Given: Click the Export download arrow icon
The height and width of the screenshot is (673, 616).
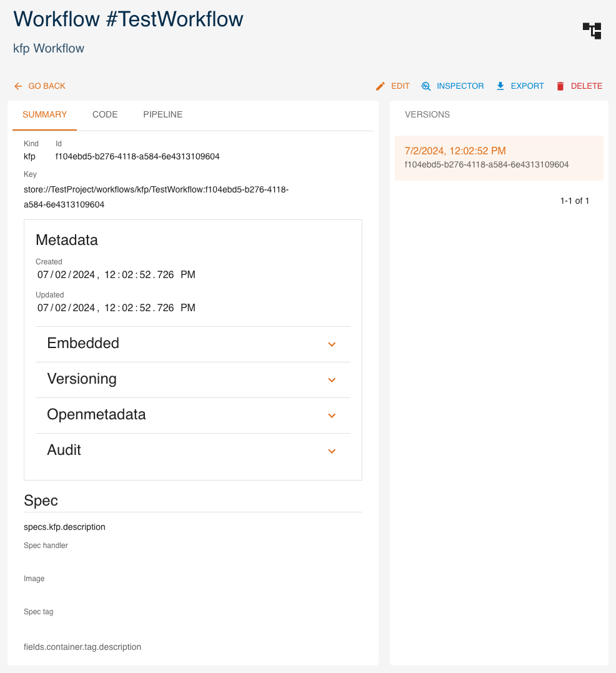Looking at the screenshot, I should tap(500, 86).
